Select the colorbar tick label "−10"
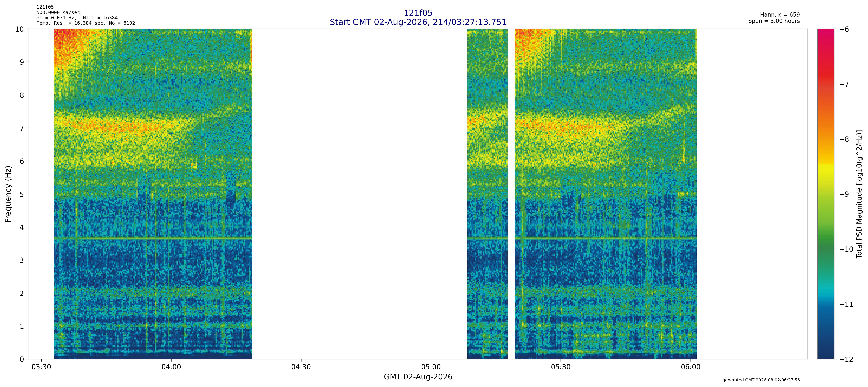The image size is (868, 387). [846, 249]
